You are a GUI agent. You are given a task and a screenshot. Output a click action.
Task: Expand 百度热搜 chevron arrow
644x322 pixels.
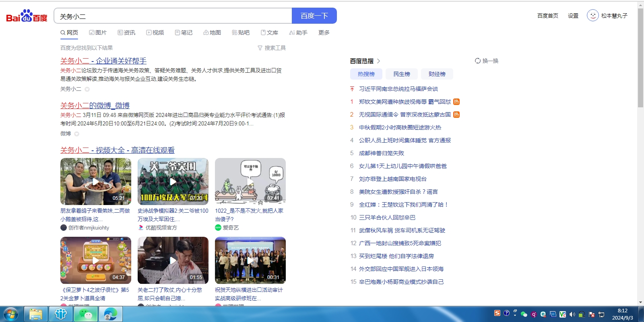378,61
